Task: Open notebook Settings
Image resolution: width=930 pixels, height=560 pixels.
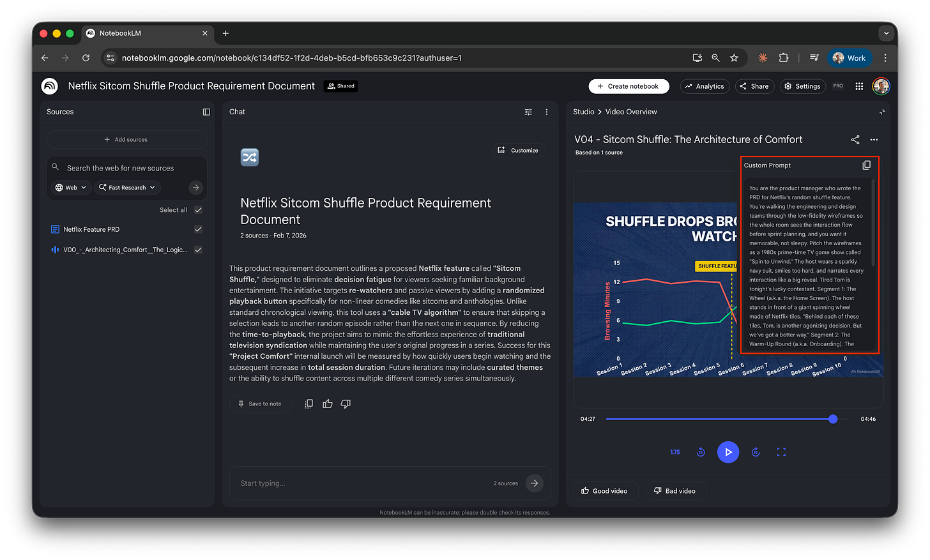Action: [x=803, y=86]
